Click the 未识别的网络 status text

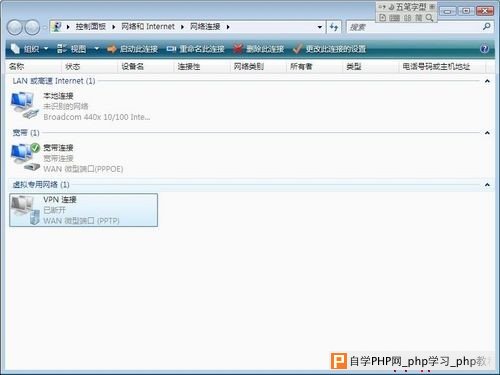coord(66,106)
